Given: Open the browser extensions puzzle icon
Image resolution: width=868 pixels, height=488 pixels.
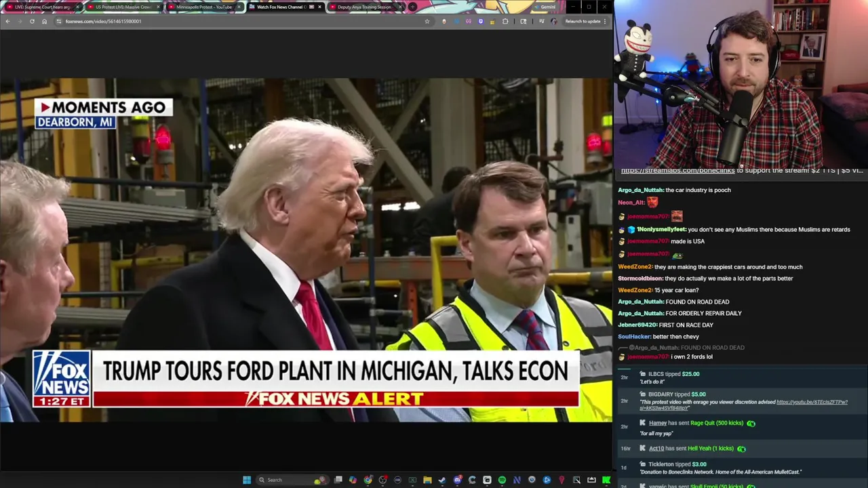Looking at the screenshot, I should 505,21.
